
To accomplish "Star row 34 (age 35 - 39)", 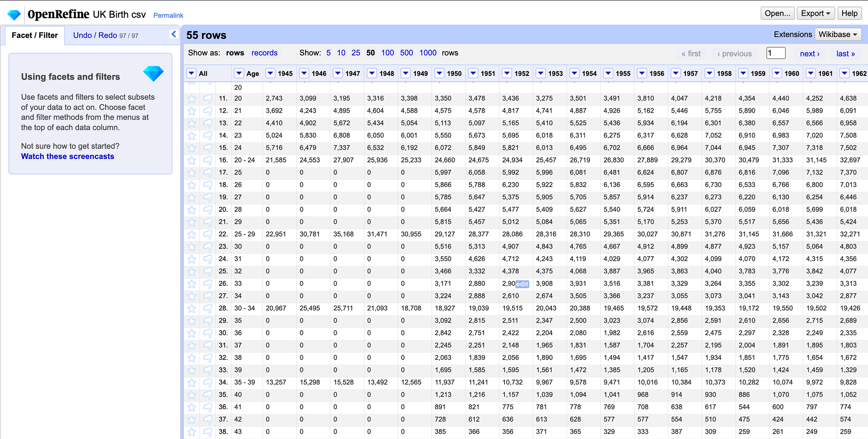I will tap(192, 383).
